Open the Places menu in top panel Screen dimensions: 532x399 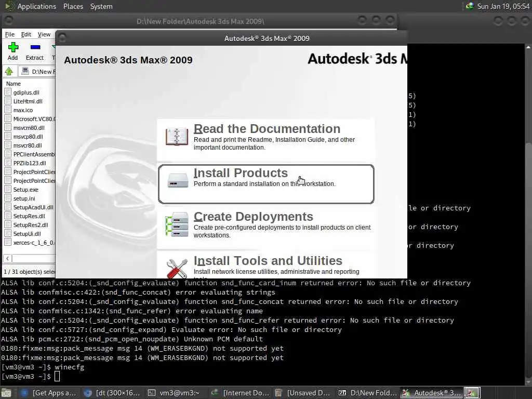[x=73, y=6]
